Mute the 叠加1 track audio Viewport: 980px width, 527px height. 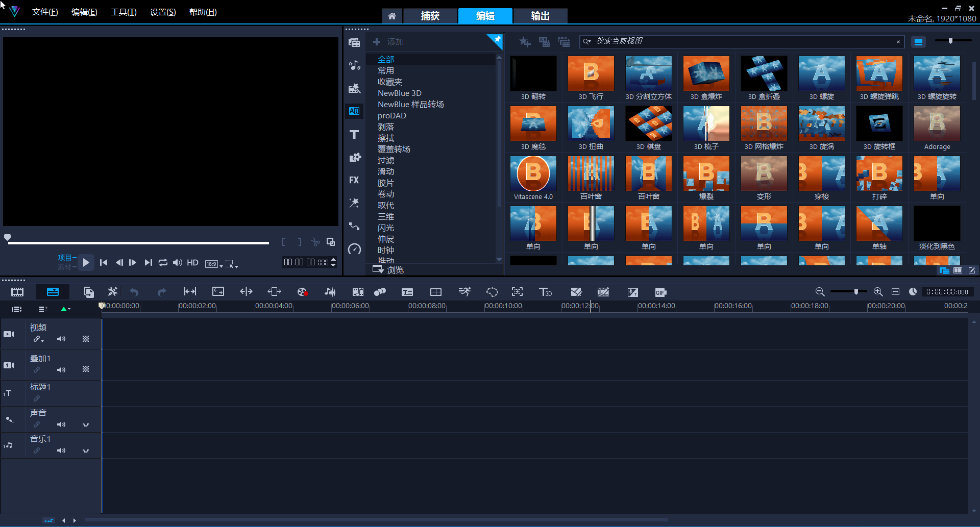click(x=61, y=370)
